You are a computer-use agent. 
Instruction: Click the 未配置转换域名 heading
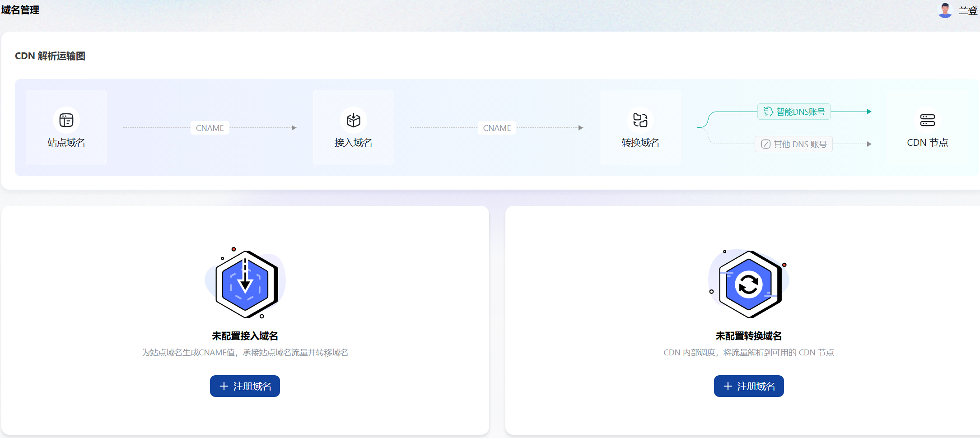748,336
